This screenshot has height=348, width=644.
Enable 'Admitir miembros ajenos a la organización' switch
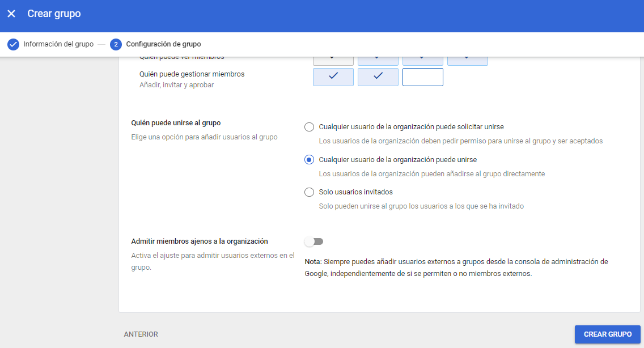point(314,241)
